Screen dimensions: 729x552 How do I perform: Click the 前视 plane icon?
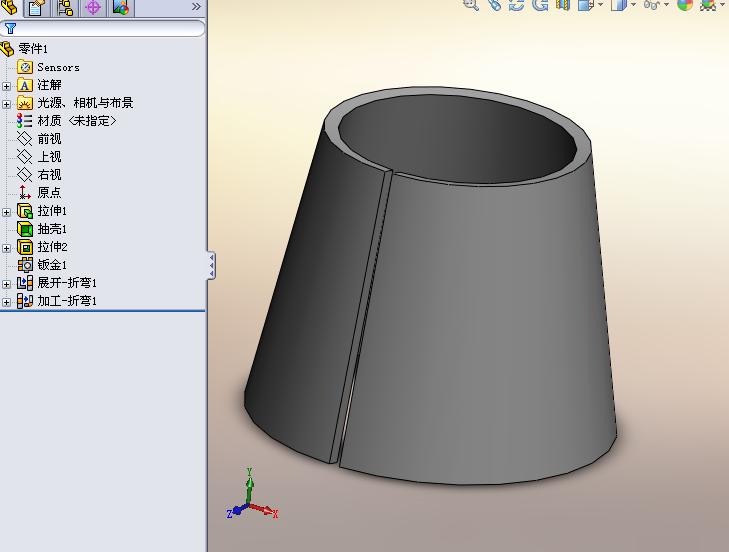pyautogui.click(x=25, y=139)
